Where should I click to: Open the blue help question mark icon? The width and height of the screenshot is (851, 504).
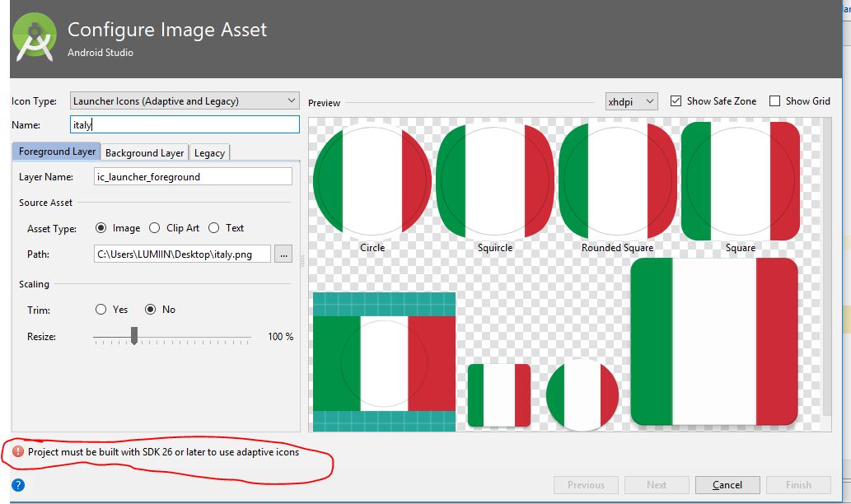(18, 485)
